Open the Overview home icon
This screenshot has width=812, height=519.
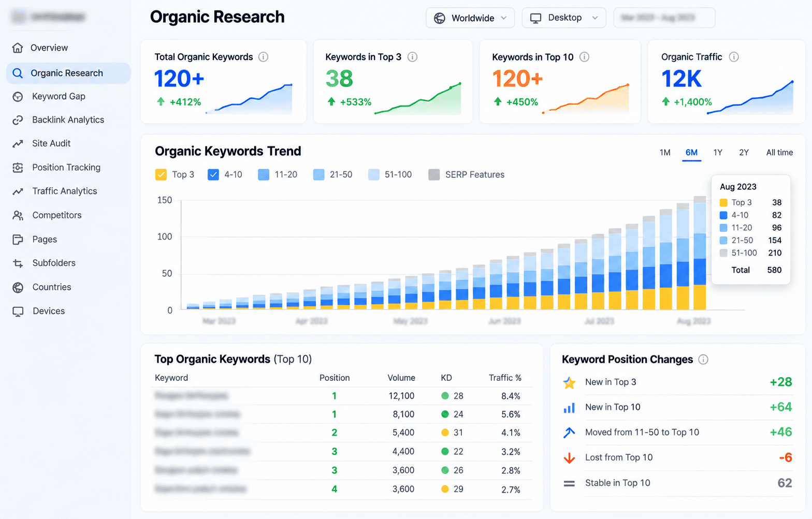(x=18, y=48)
